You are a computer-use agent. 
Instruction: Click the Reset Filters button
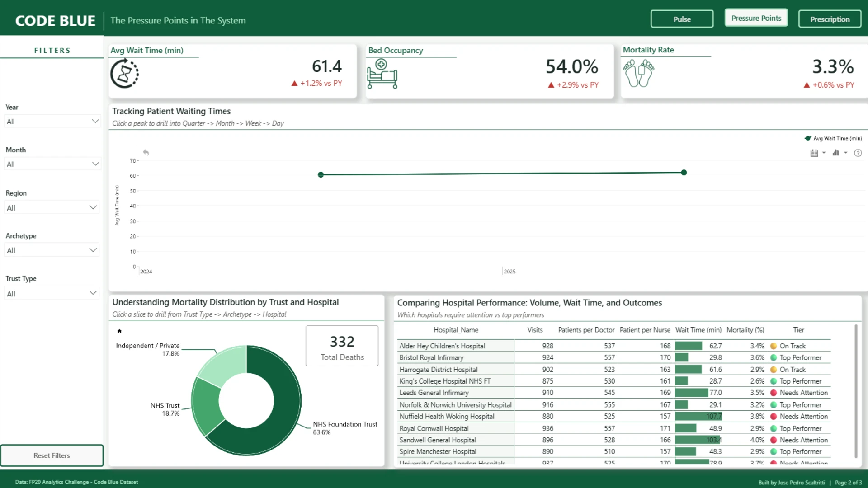[x=52, y=455]
